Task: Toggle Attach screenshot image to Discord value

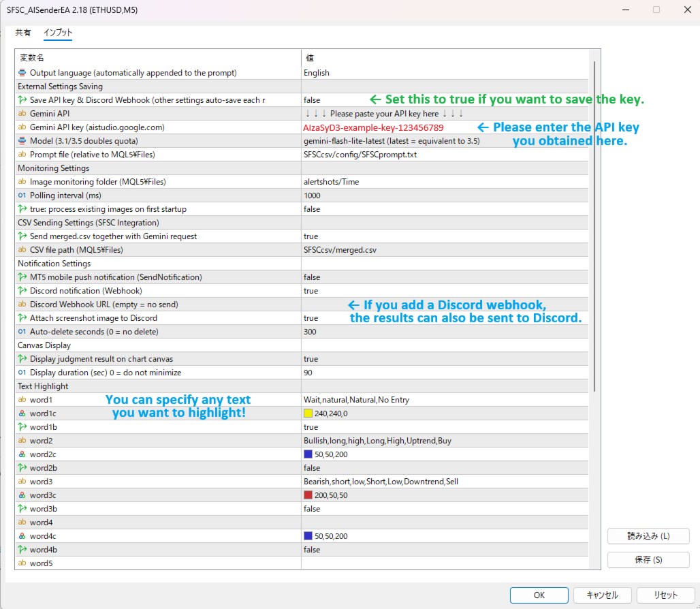Action: [311, 318]
